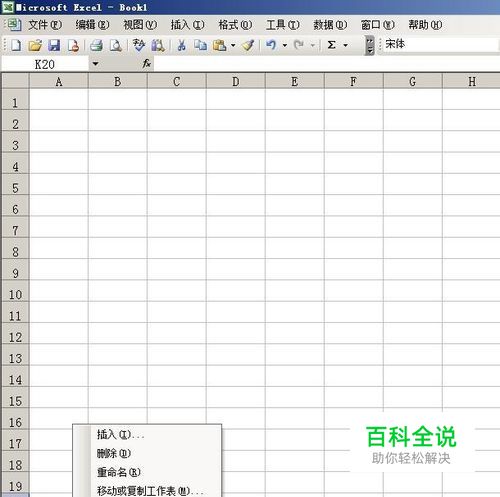Select row 1 header

click(x=15, y=100)
